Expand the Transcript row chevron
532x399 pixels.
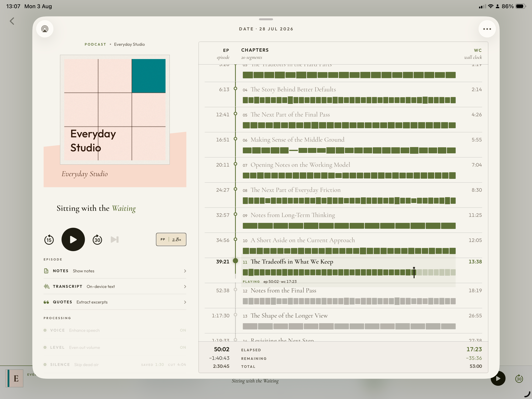pyautogui.click(x=185, y=286)
